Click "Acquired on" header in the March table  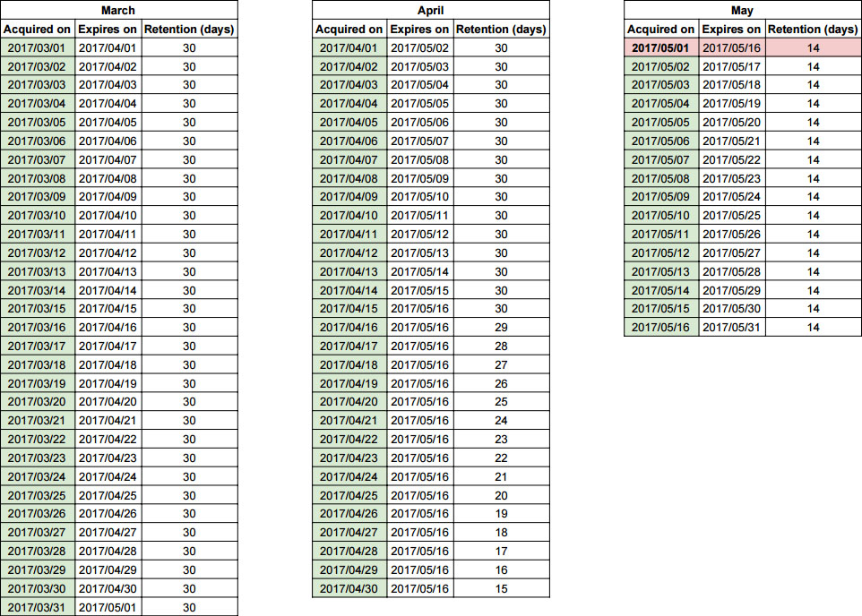[38, 30]
